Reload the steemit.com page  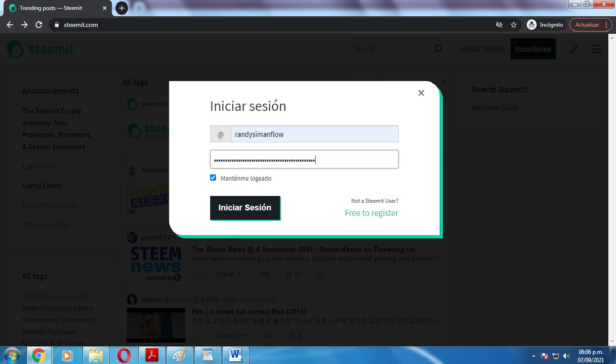point(39,25)
